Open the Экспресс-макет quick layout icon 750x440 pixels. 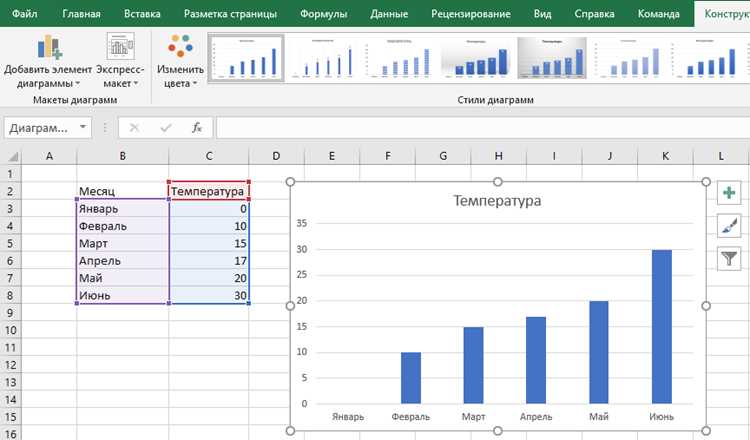pos(120,46)
